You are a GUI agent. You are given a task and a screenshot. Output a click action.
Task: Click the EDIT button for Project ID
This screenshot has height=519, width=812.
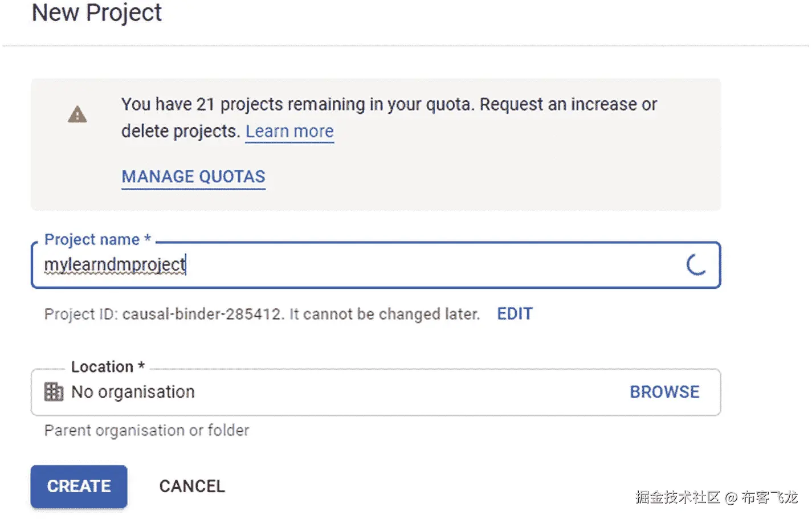click(515, 314)
